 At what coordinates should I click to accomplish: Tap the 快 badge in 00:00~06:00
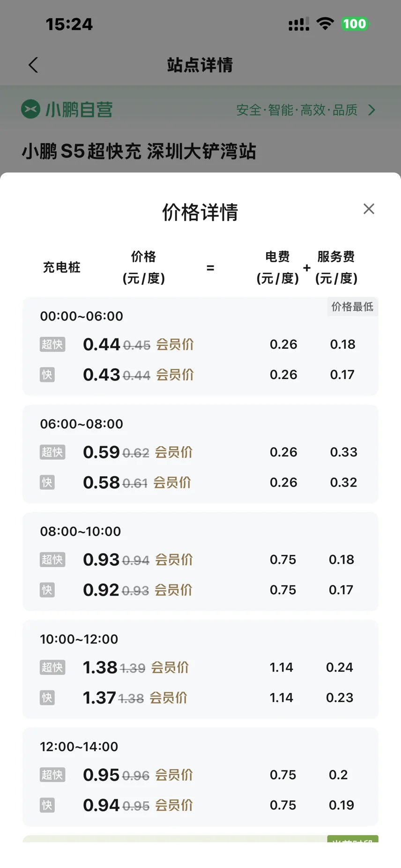[x=47, y=375]
